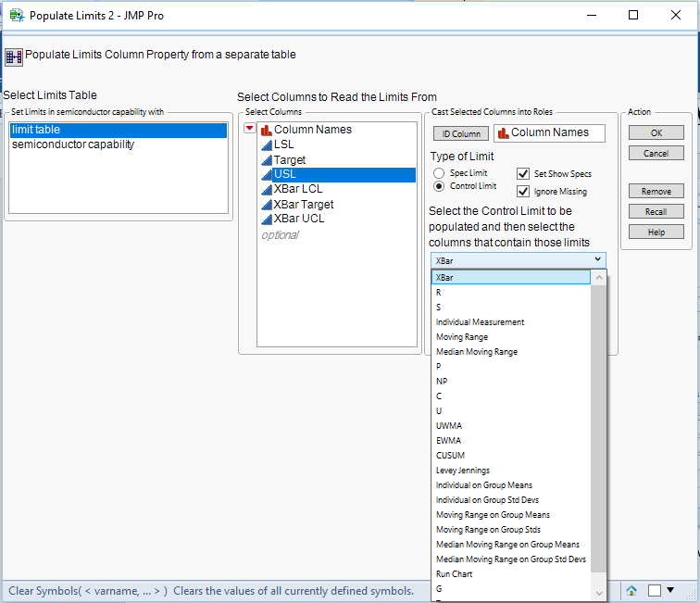Select the XBar UCL column
This screenshot has height=603, width=700.
pyautogui.click(x=298, y=219)
